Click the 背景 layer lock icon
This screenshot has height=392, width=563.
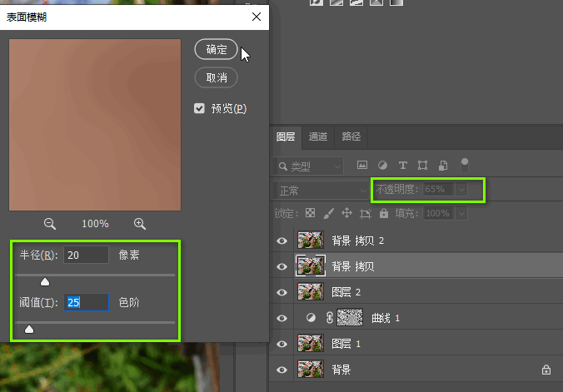[546, 370]
